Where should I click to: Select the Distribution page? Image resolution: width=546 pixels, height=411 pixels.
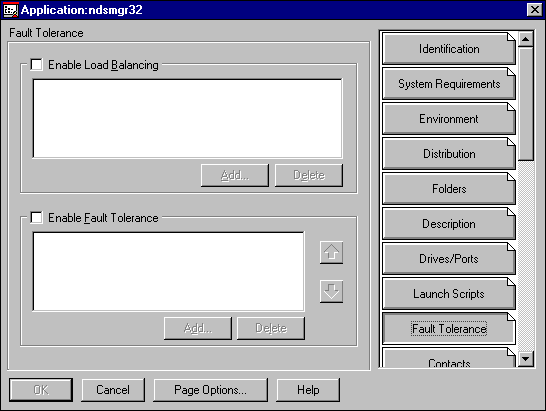click(448, 154)
